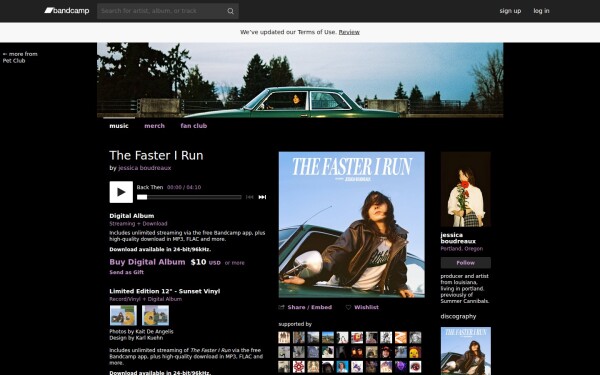The image size is (600, 375).
Task: Open discography album thumbnail
Action: click(x=466, y=351)
